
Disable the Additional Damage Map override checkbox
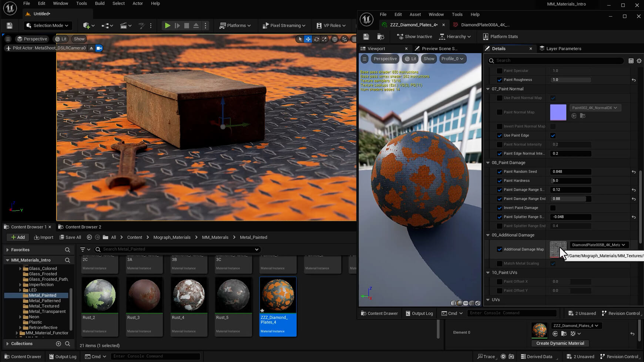[500, 249]
